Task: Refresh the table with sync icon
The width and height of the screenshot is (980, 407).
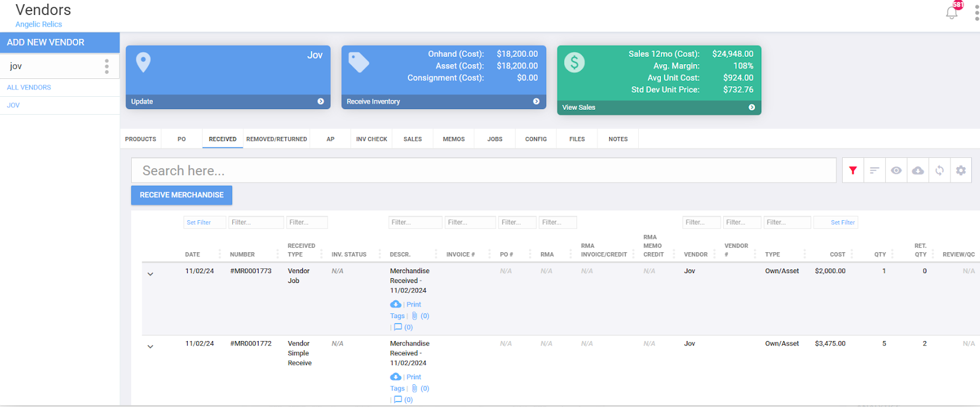Action: click(x=939, y=171)
